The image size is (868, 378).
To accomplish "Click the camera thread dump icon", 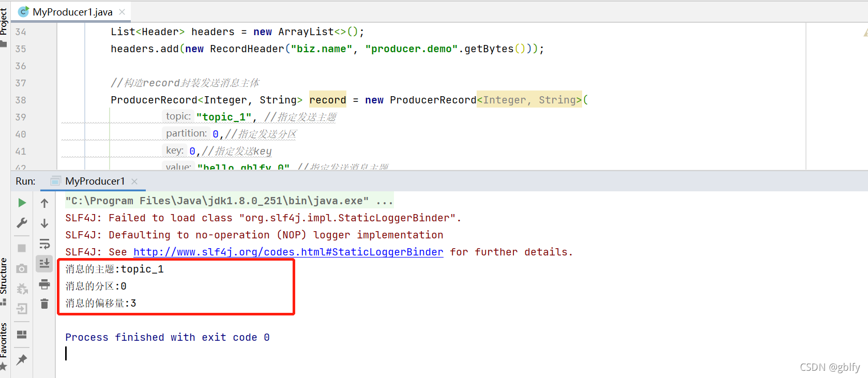I will coord(22,268).
